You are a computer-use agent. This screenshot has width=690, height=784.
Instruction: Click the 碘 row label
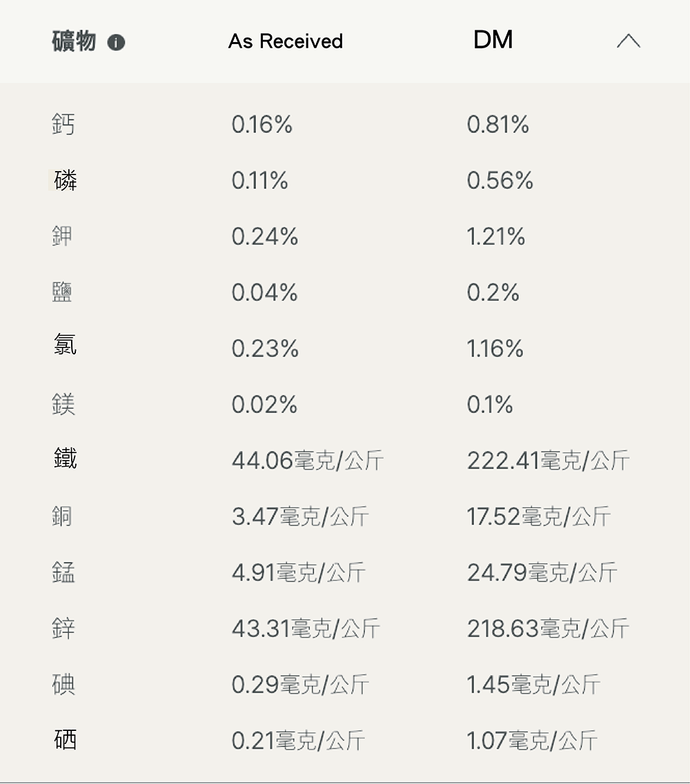click(63, 684)
